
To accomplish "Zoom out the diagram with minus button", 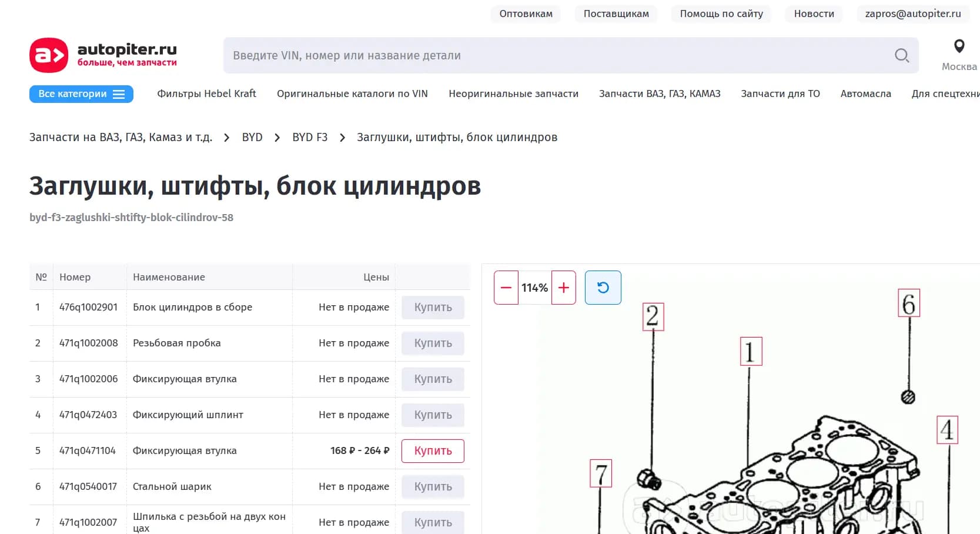I will pyautogui.click(x=506, y=288).
